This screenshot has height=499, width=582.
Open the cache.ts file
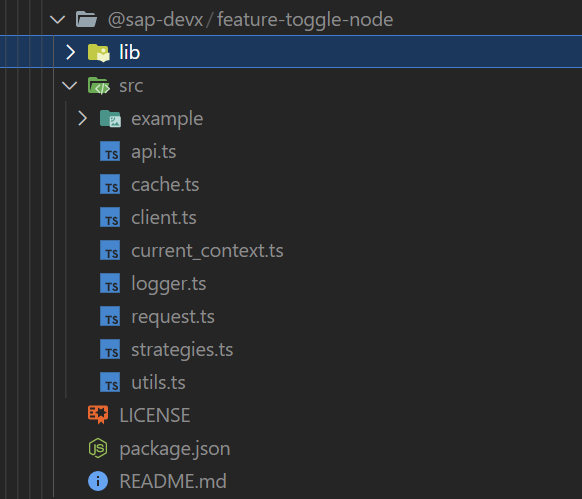pyautogui.click(x=291, y=185)
